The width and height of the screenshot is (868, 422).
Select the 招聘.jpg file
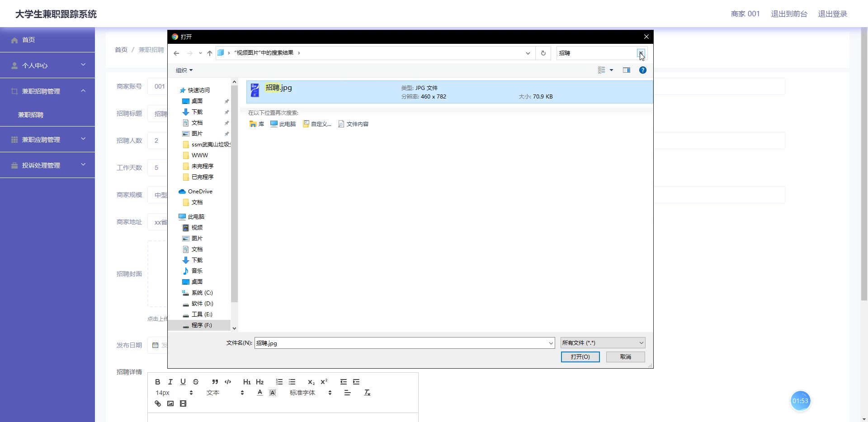[449, 92]
